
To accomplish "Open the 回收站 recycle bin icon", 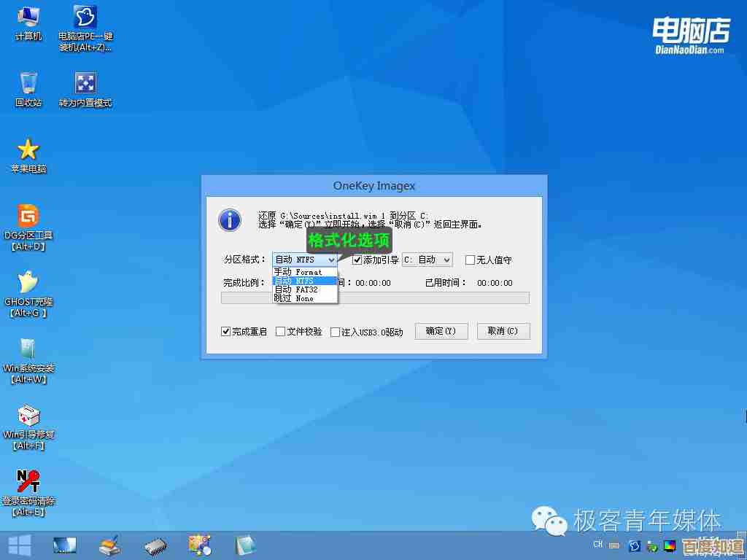I will 28,83.
